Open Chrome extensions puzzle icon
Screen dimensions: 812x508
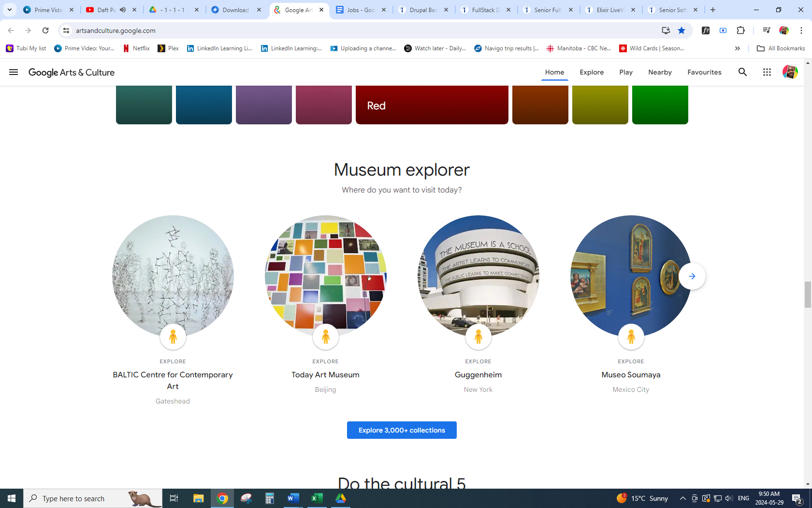[x=740, y=30]
